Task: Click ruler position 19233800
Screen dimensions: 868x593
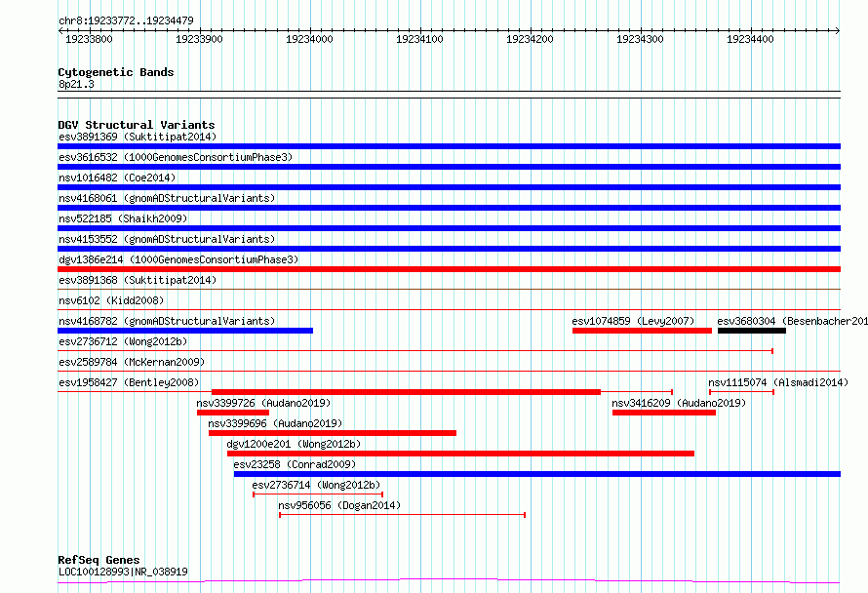Action: point(89,39)
